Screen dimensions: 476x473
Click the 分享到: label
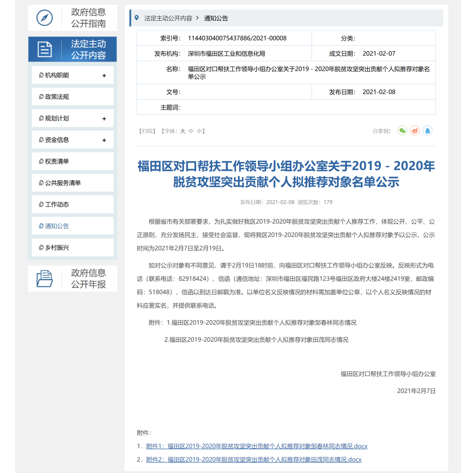(x=382, y=131)
